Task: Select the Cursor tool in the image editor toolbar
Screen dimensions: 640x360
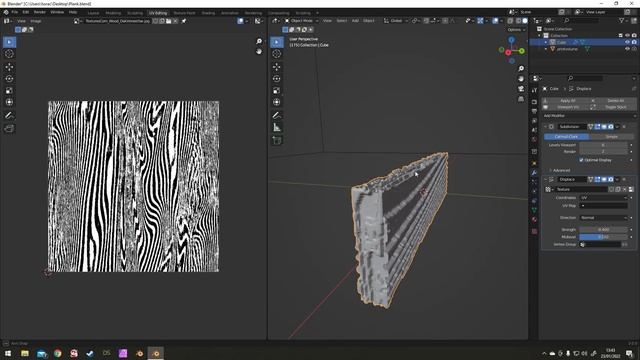Action: click(9, 54)
